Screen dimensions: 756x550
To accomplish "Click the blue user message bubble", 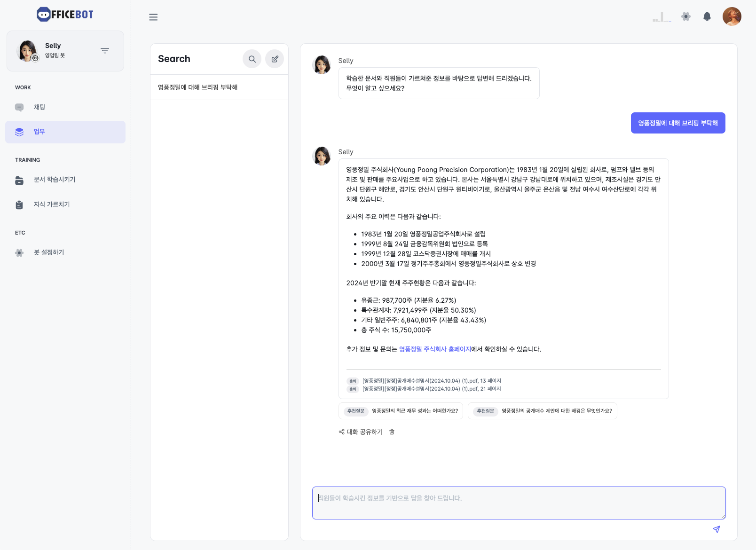I will tap(678, 123).
